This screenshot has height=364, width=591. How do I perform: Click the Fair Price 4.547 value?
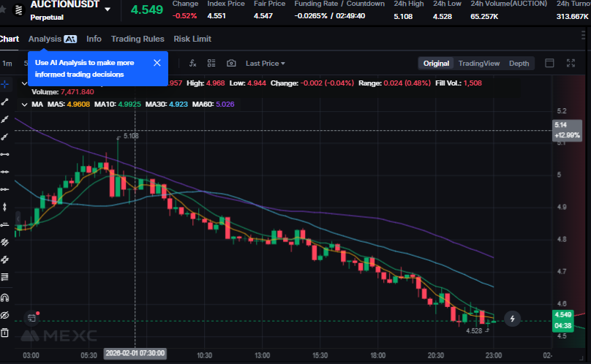click(263, 16)
